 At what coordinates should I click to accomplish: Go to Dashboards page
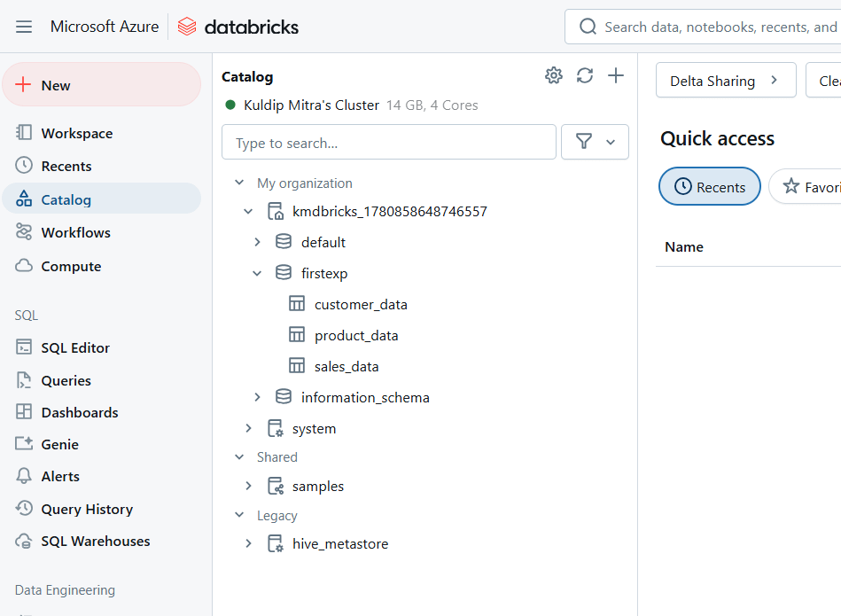coord(79,412)
